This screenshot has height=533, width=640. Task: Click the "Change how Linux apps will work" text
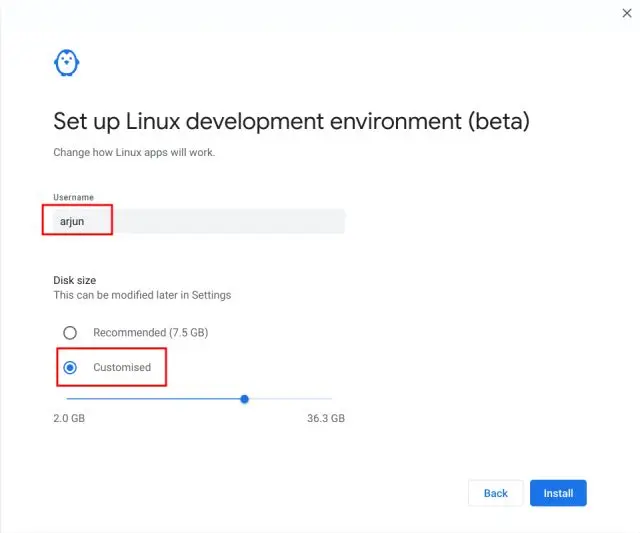click(134, 153)
